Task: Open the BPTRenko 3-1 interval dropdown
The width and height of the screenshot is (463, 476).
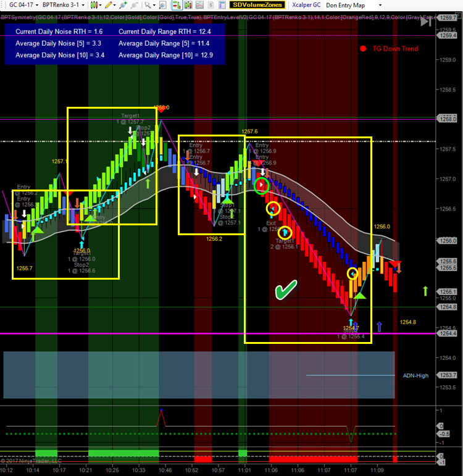Action: click(63, 5)
